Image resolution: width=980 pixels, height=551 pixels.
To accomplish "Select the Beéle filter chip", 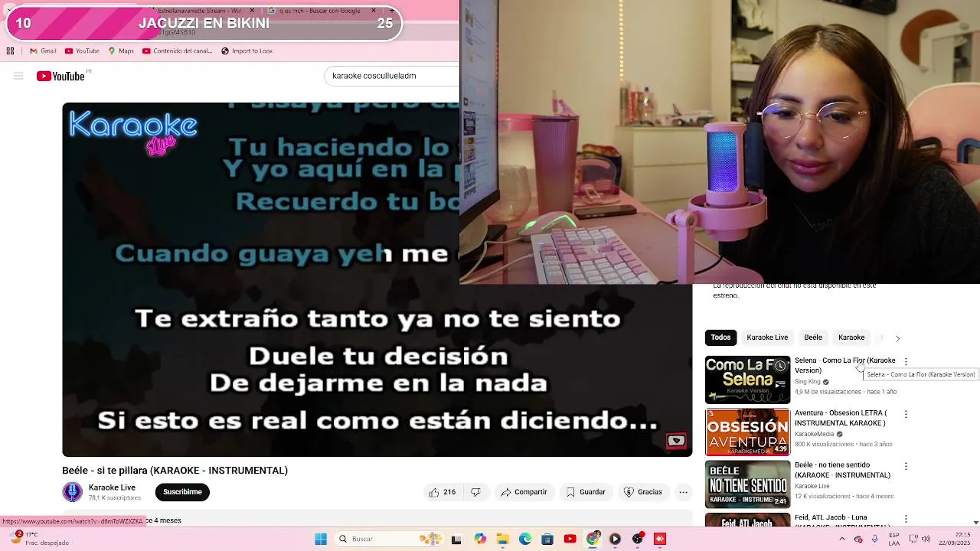I will coord(813,337).
